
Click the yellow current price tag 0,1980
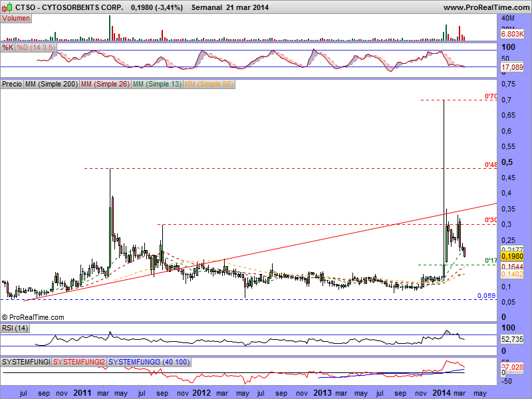click(512, 256)
